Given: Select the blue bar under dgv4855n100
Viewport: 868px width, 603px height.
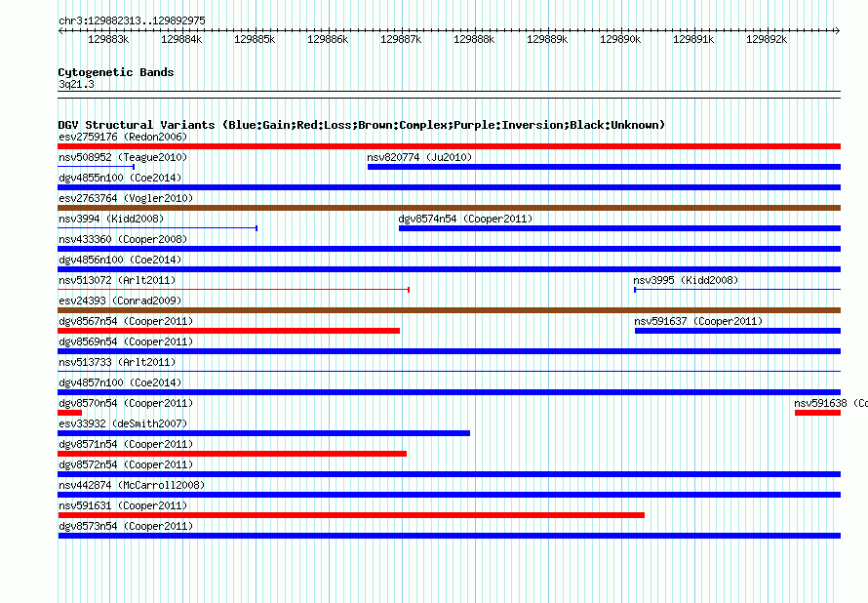Looking at the screenshot, I should pyautogui.click(x=449, y=187).
